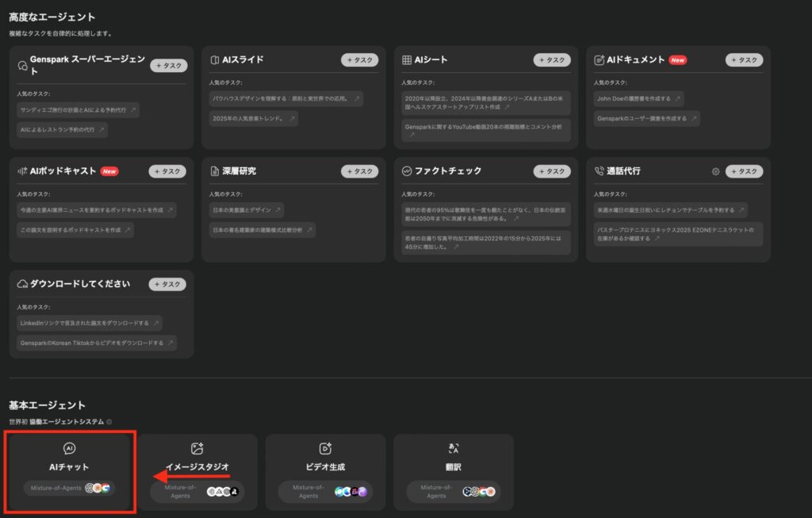Click +タスク on AIドキュメント card
The height and width of the screenshot is (518, 812).
pyautogui.click(x=744, y=60)
